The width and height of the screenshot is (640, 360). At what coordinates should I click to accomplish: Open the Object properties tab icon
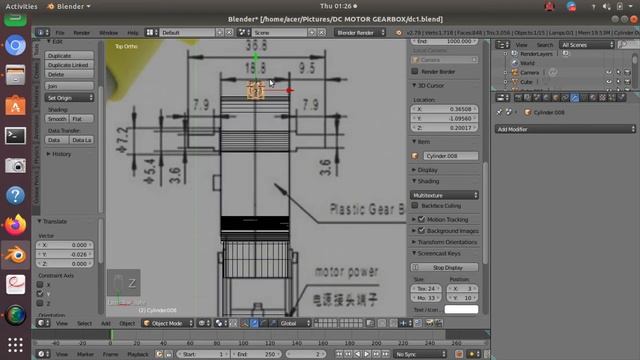click(556, 98)
